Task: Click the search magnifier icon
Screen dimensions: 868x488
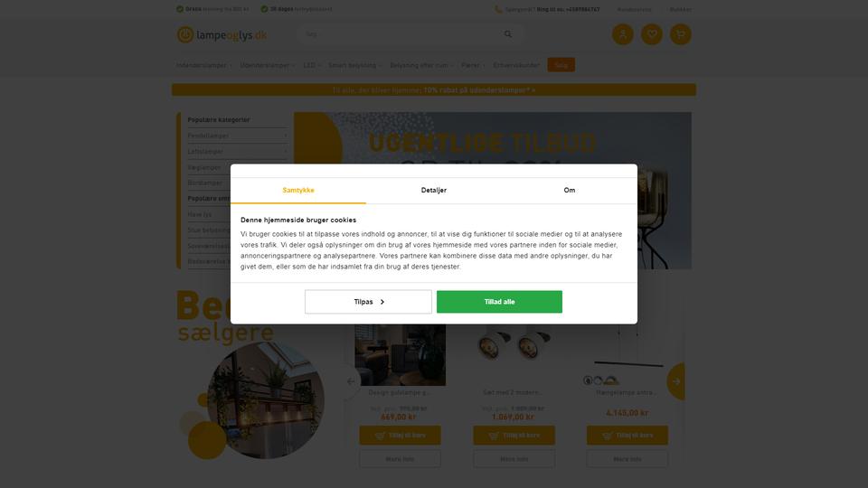Action: tap(507, 34)
